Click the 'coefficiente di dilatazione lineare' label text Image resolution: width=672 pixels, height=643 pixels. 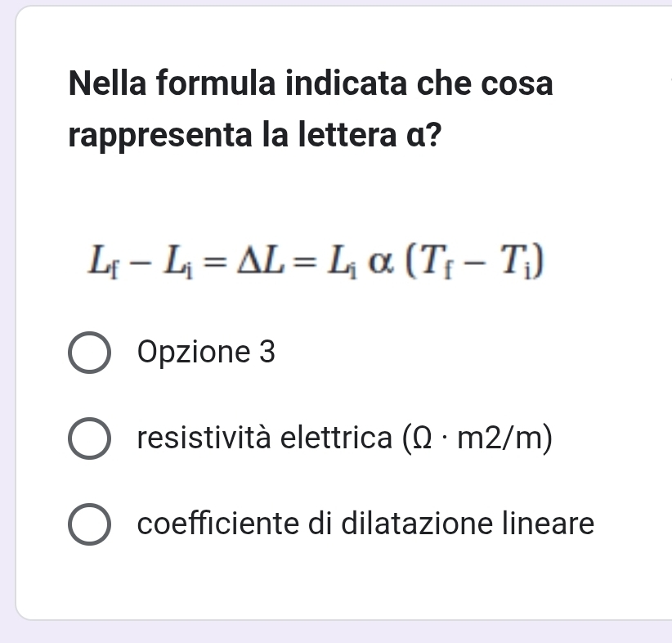(365, 523)
